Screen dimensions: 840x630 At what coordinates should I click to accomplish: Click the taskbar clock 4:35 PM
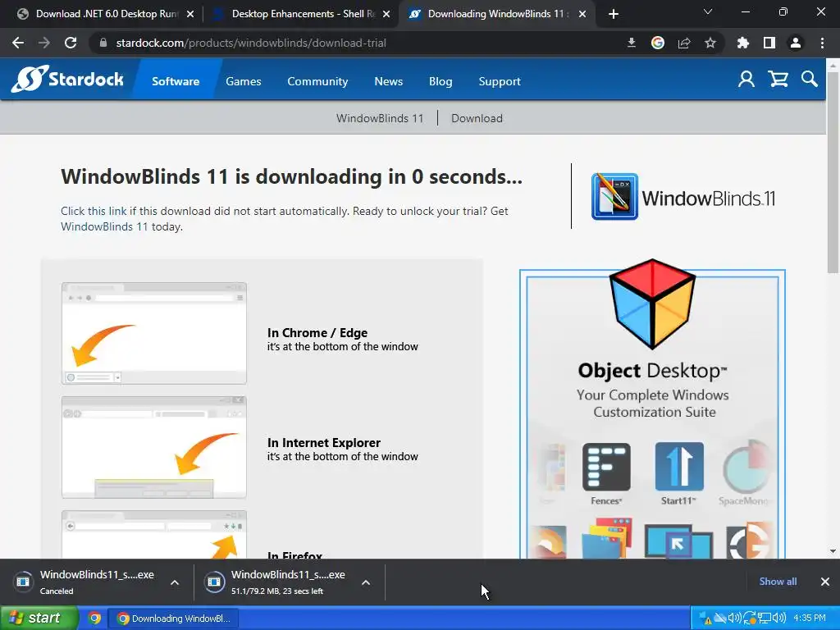[810, 619]
